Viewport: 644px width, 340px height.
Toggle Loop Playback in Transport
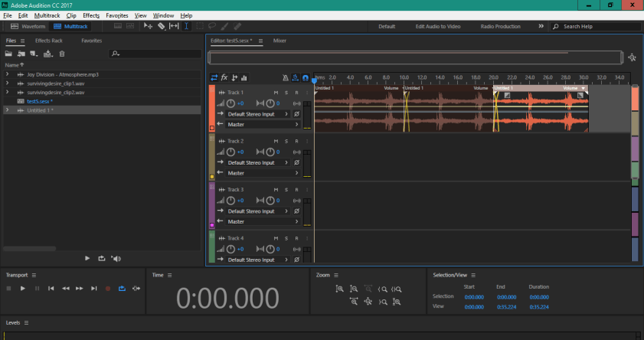[122, 288]
